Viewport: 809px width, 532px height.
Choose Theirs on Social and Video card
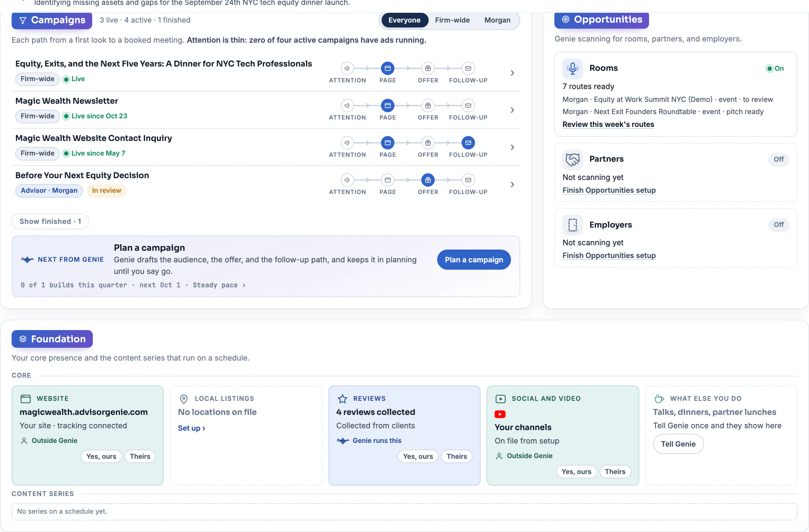pos(615,472)
